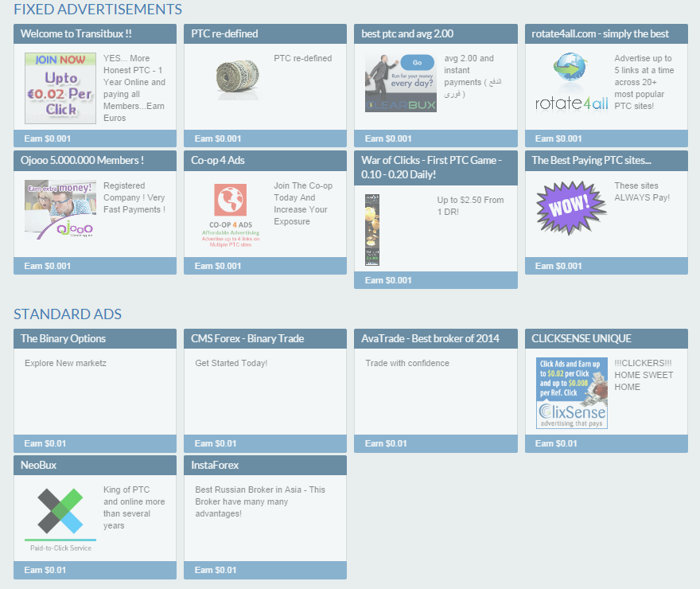The height and width of the screenshot is (589, 700).
Task: Click 'Up to $2.50 From 1 DR!' text
Action: [x=471, y=206]
